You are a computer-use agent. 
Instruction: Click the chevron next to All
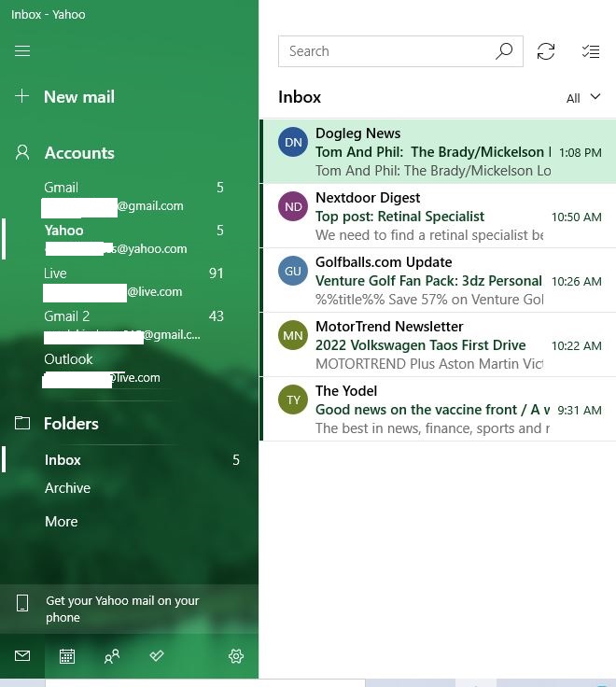(x=595, y=97)
